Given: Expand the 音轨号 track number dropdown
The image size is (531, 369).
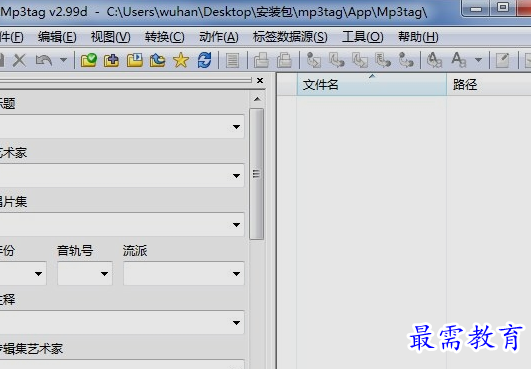Looking at the screenshot, I should 104,274.
